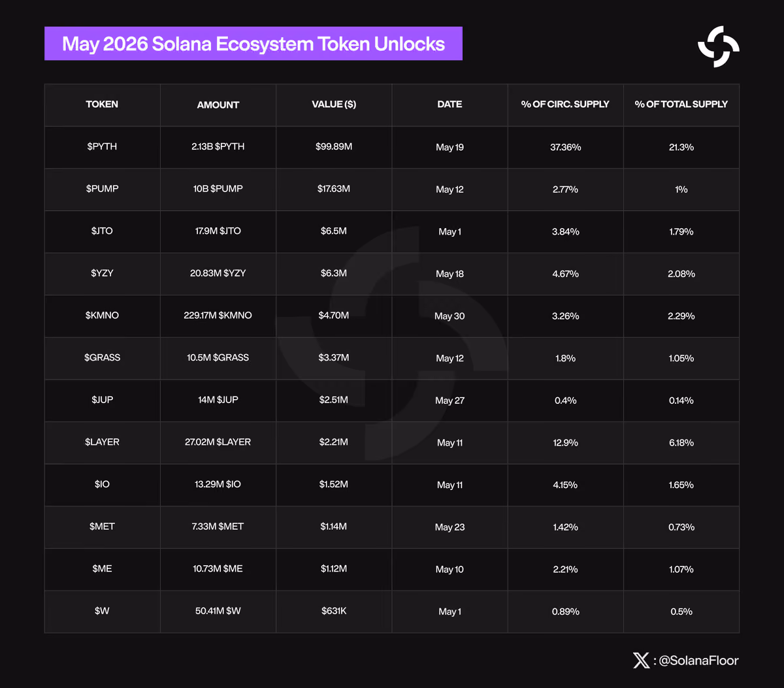Select the $MET token cell

(x=102, y=526)
